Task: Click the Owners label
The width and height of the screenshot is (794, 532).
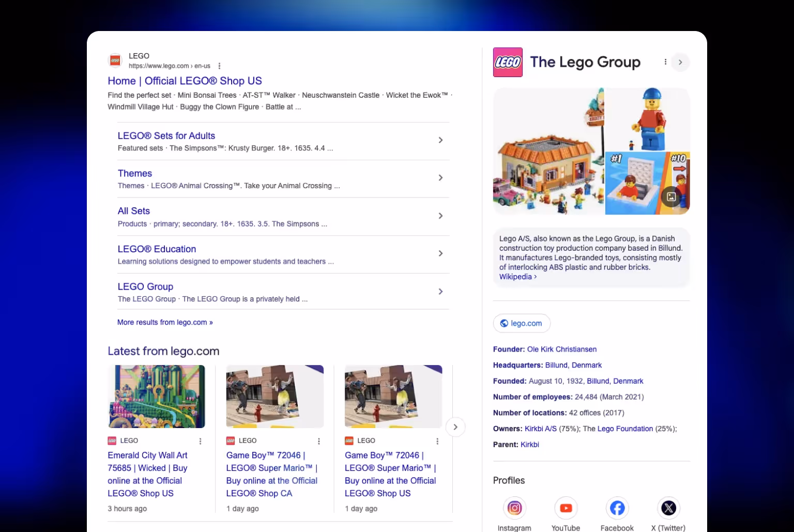Action: coord(508,429)
